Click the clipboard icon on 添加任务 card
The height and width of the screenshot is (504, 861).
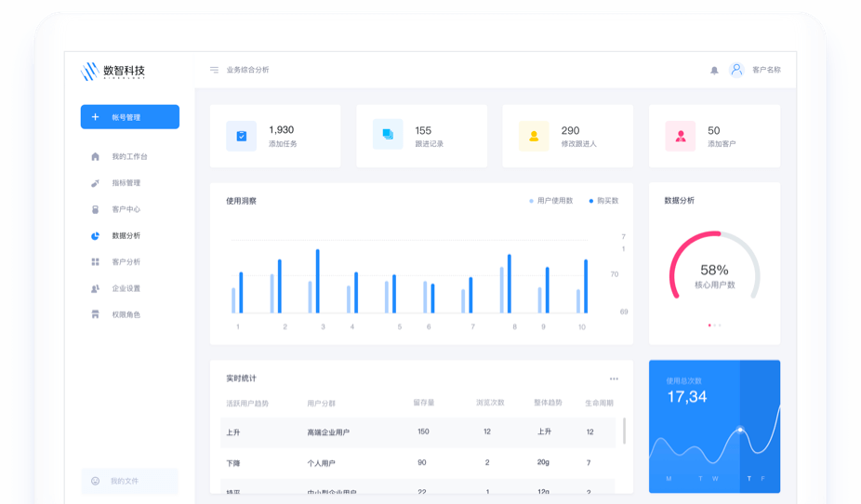tap(241, 136)
